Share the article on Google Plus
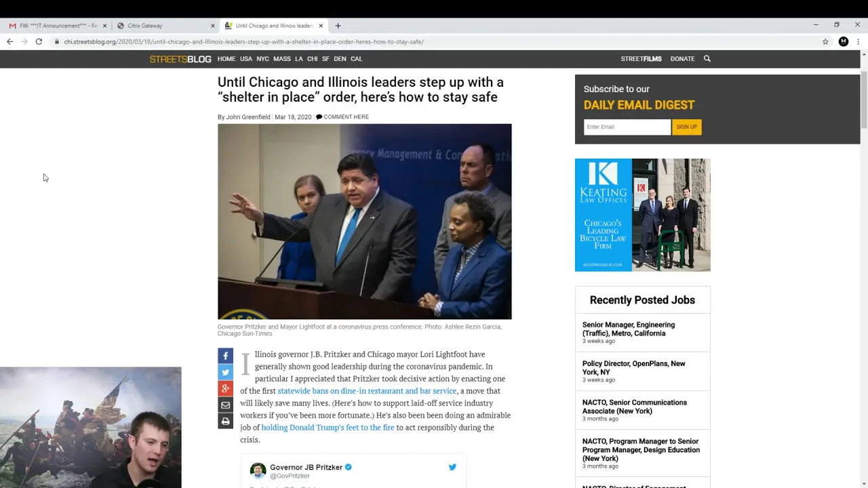This screenshot has height=488, width=868. 225,388
